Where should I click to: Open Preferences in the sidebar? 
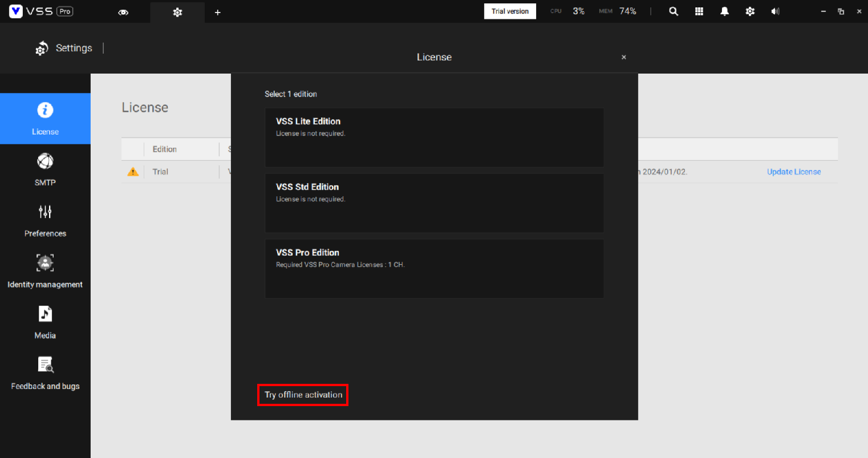point(45,221)
